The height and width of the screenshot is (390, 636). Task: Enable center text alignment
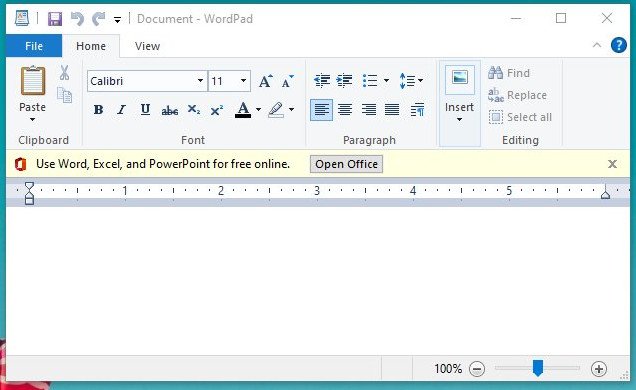click(345, 109)
